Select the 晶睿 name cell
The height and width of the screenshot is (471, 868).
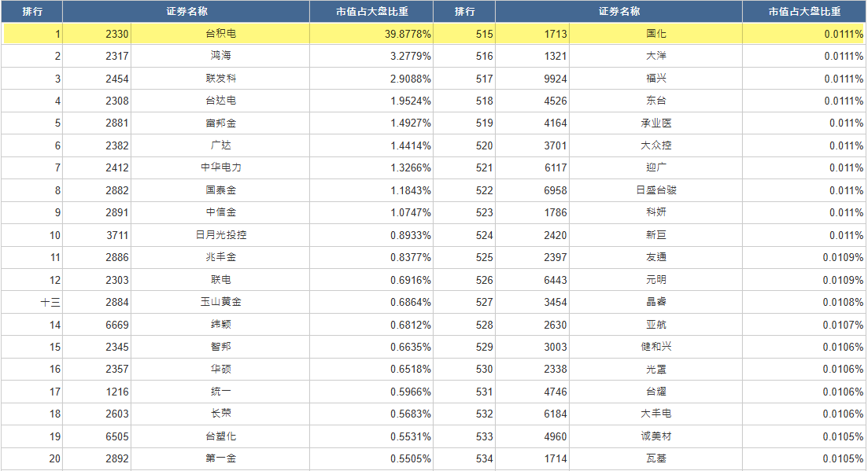pyautogui.click(x=656, y=302)
